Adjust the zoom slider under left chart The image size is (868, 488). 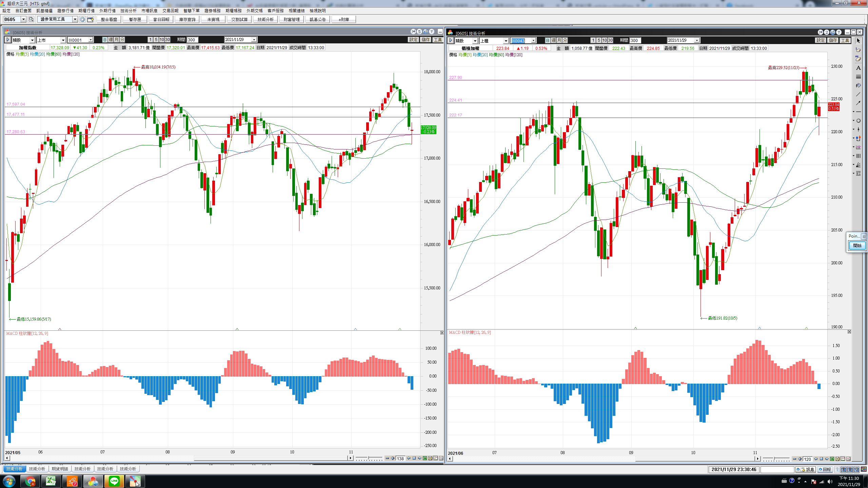pos(369,458)
